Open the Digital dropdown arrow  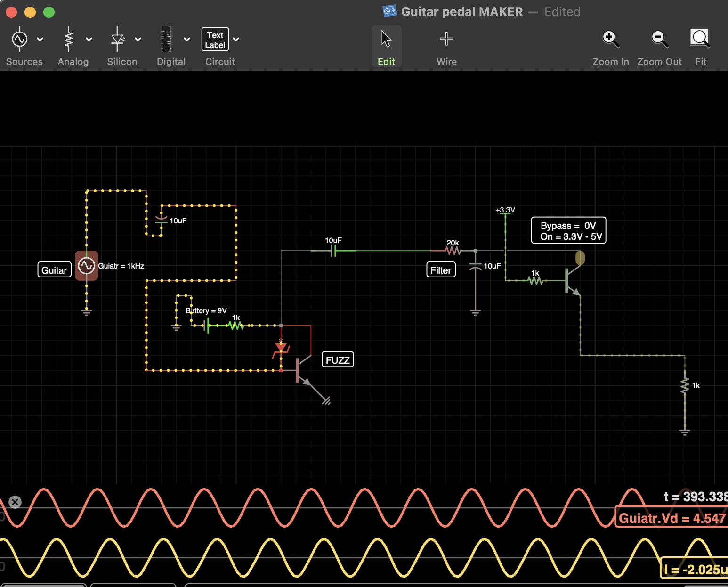coord(187,40)
